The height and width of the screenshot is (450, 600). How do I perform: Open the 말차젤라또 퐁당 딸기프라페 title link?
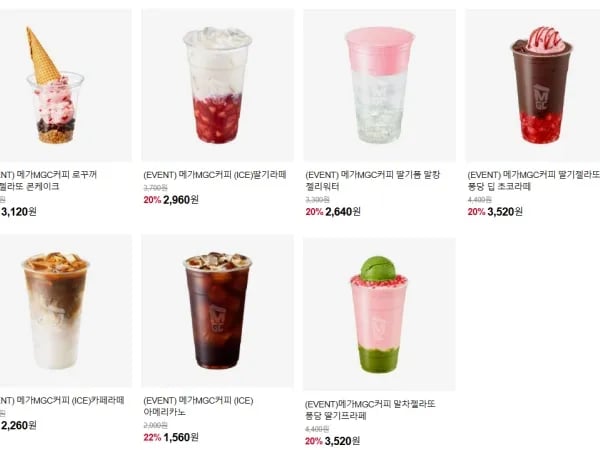(370, 410)
